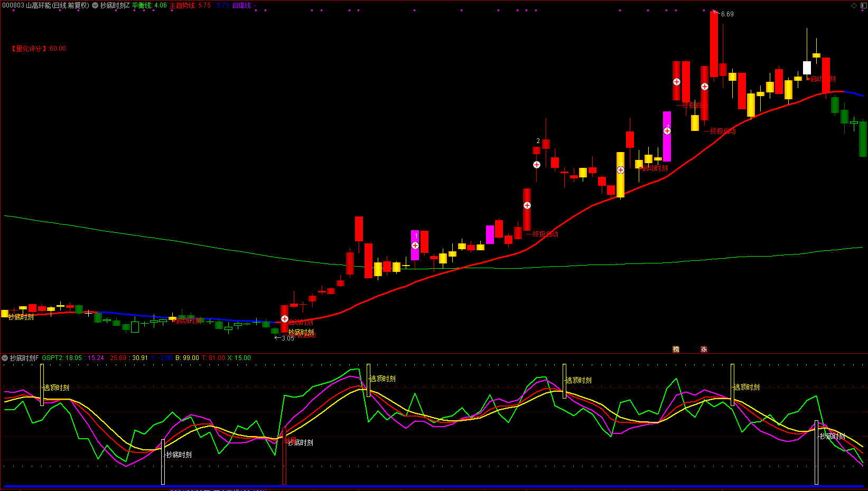Click the 榜 ranking marker icon

(x=676, y=349)
